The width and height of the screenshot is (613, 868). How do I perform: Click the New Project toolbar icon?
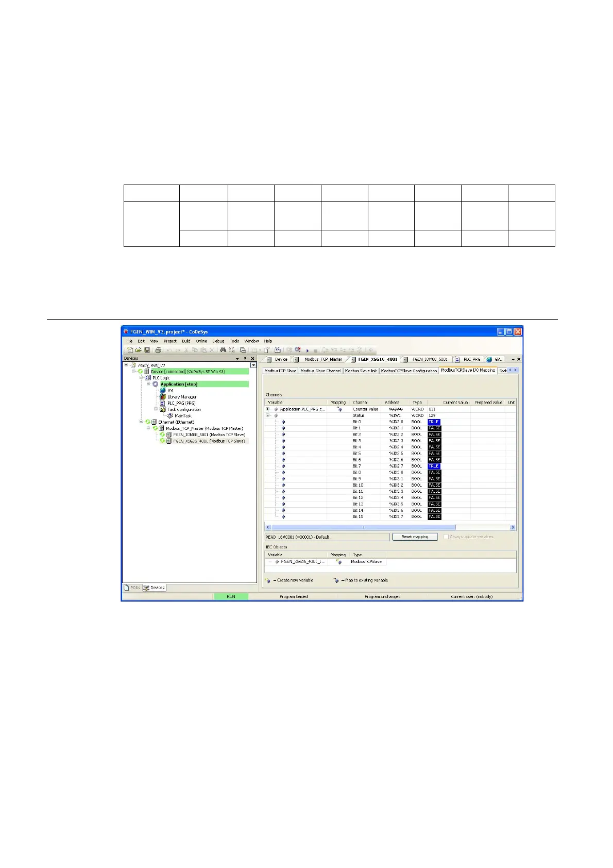click(x=130, y=350)
